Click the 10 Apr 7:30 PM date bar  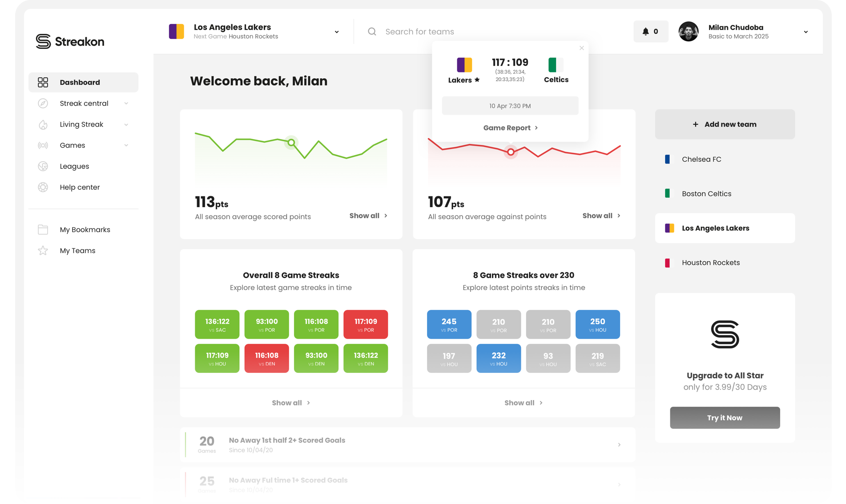pyautogui.click(x=510, y=106)
